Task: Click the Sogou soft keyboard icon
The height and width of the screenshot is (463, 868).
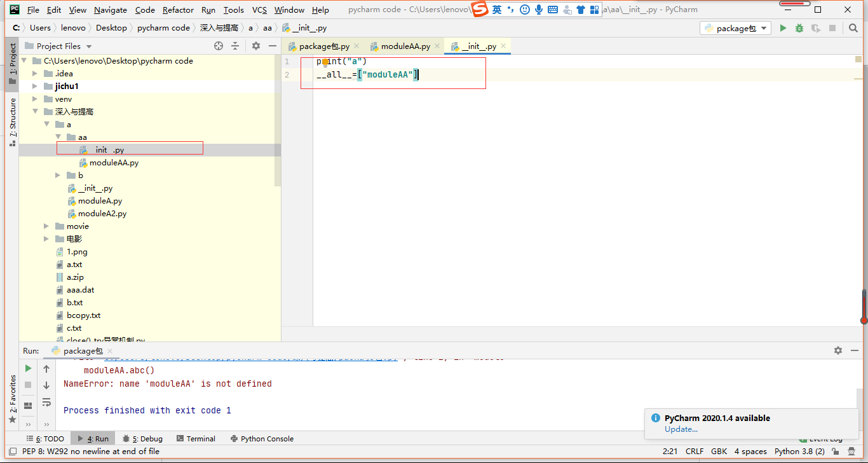Action: pyautogui.click(x=553, y=10)
